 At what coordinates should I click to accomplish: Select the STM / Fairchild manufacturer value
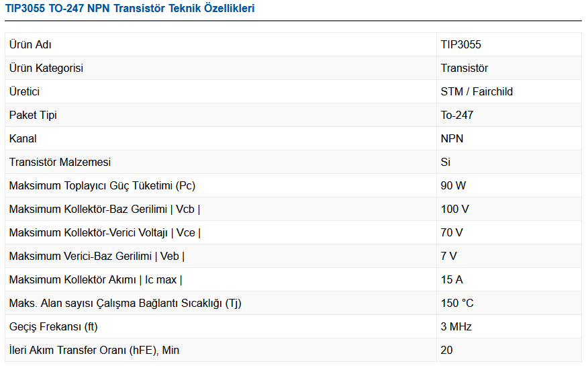pyautogui.click(x=477, y=92)
